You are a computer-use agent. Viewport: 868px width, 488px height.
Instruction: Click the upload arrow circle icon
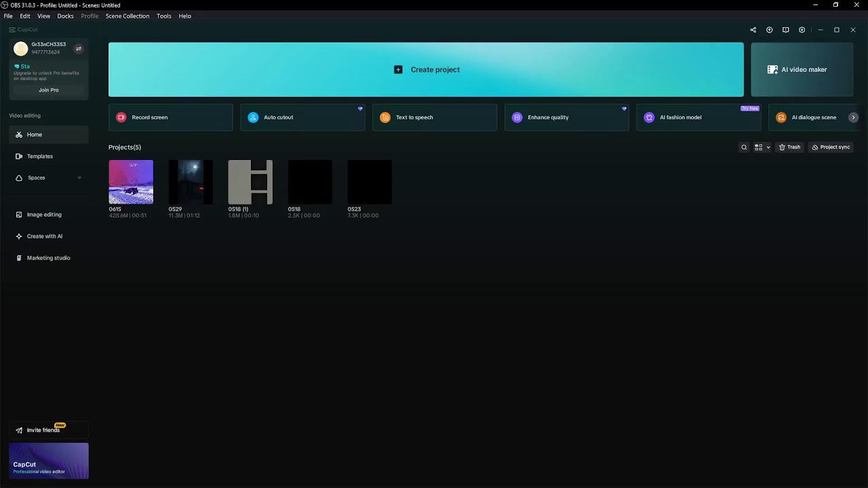pyautogui.click(x=769, y=30)
